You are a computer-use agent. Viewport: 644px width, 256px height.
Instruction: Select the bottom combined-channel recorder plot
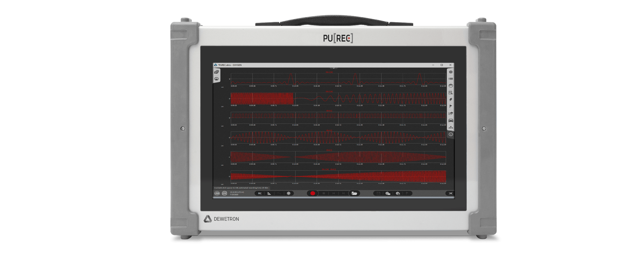coord(338,177)
